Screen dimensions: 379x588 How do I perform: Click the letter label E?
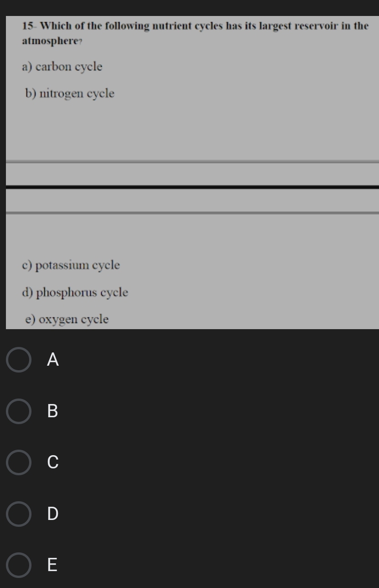52,565
